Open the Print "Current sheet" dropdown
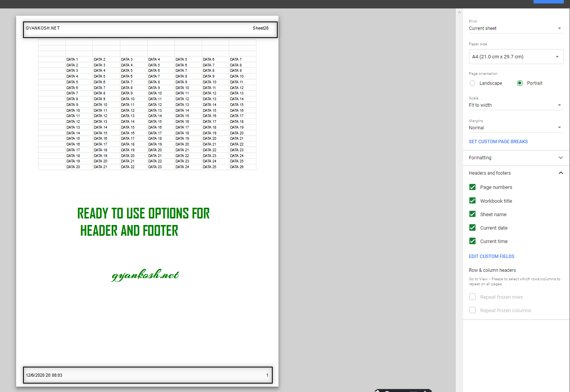Image resolution: width=570 pixels, height=392 pixels. [516, 28]
